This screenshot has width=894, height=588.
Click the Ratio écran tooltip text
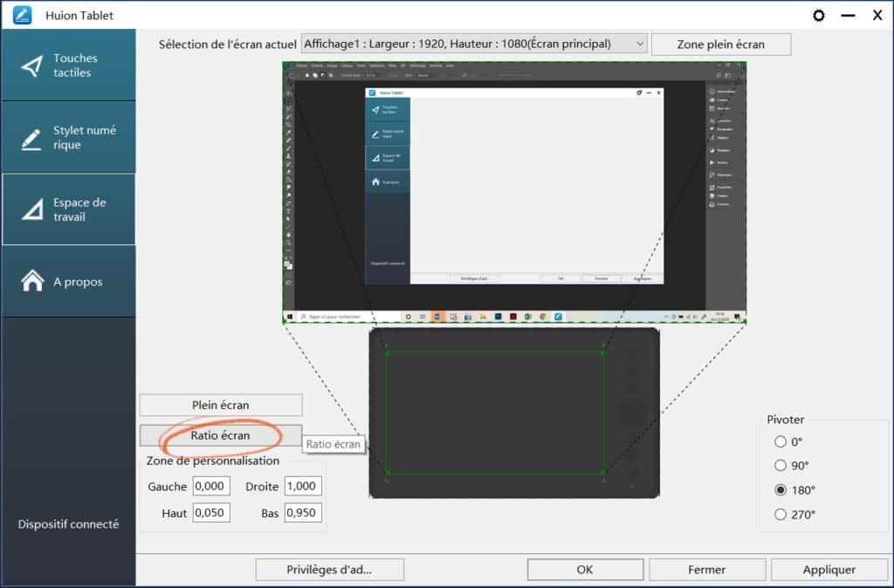[334, 444]
